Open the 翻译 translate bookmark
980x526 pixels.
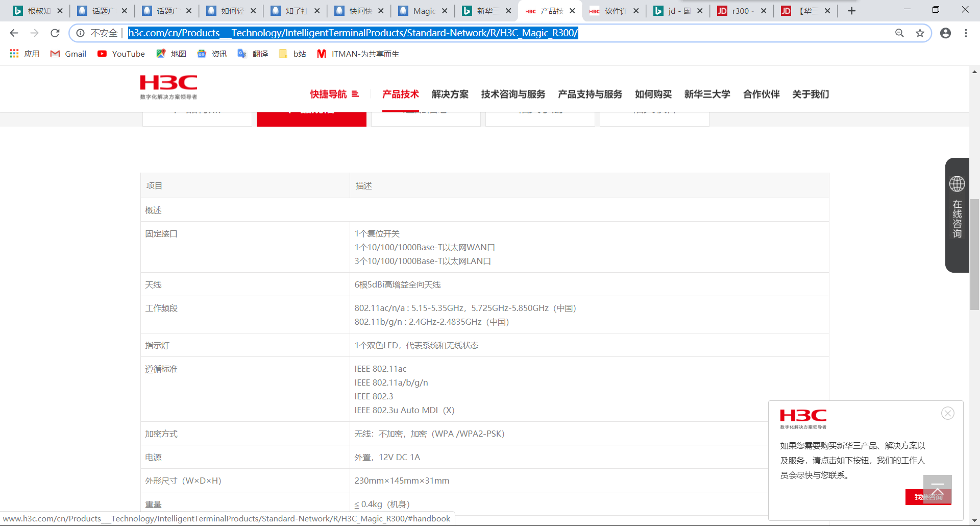click(x=253, y=54)
